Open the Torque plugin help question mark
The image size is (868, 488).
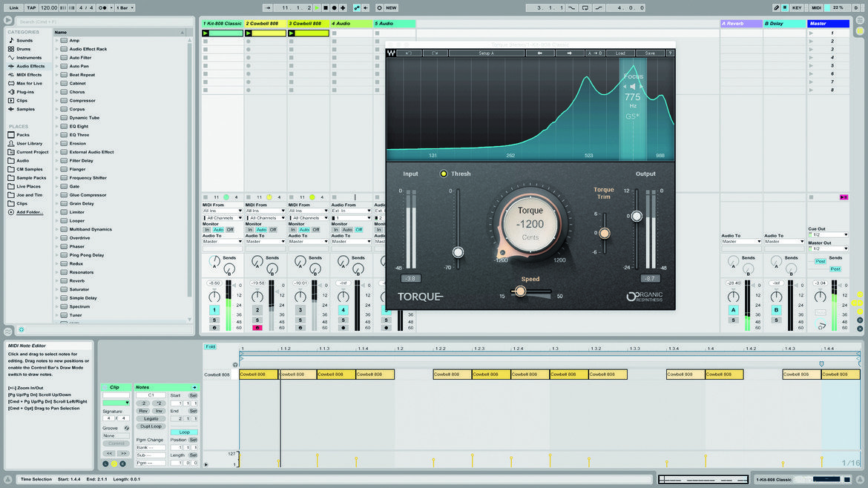[x=671, y=53]
